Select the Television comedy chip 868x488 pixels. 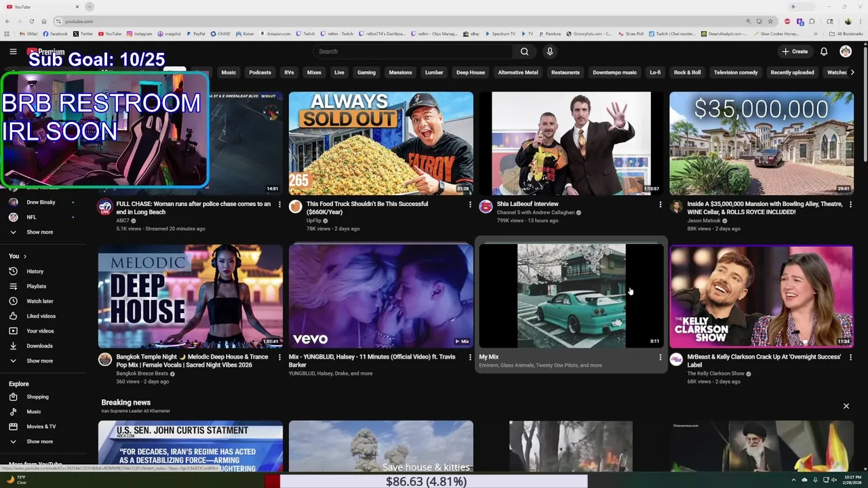click(x=736, y=73)
